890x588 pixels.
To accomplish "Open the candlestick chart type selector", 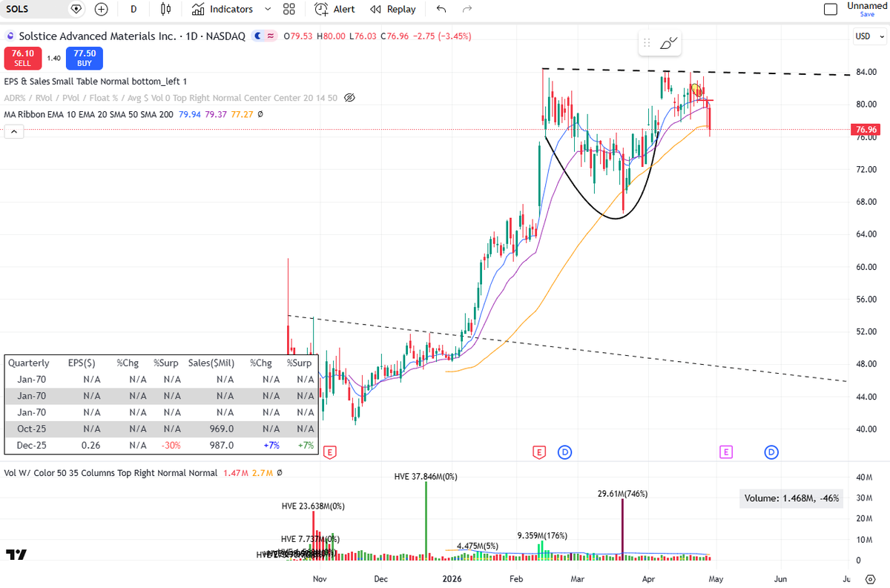I will coord(165,9).
